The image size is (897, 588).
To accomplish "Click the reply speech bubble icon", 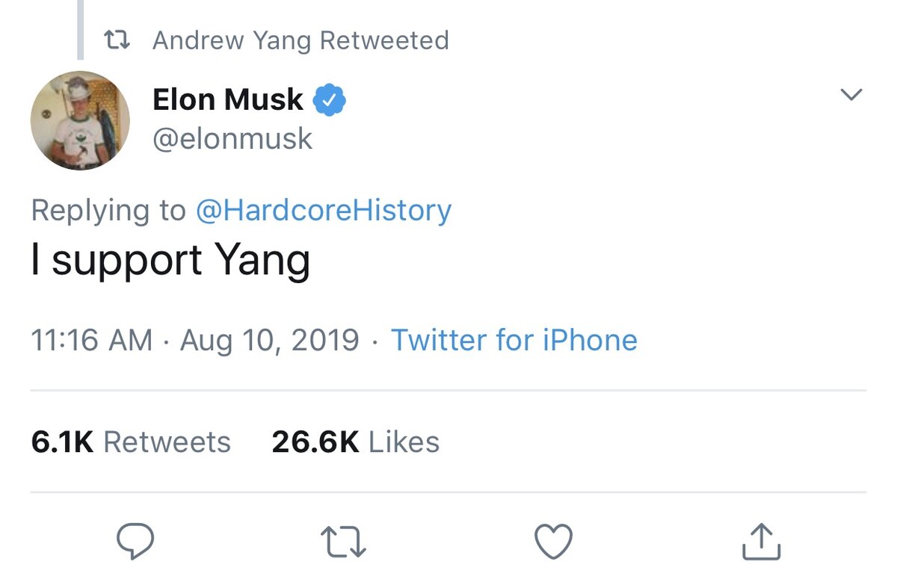I will point(135,541).
